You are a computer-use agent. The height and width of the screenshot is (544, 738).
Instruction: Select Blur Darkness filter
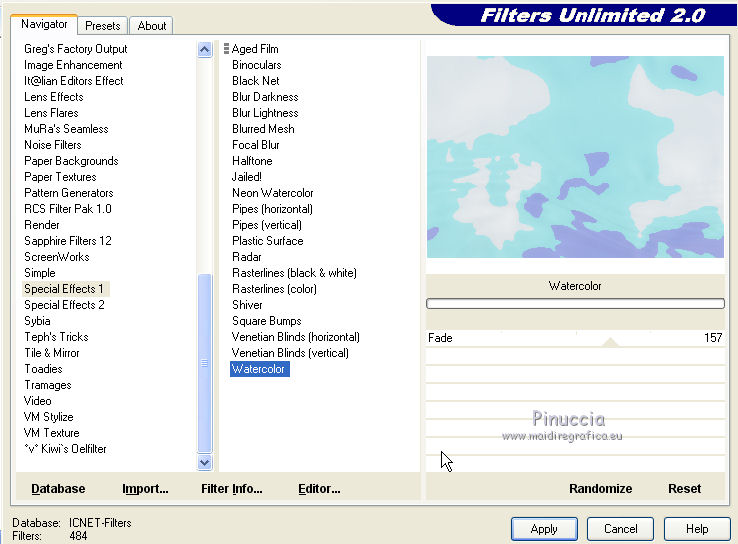[265, 97]
